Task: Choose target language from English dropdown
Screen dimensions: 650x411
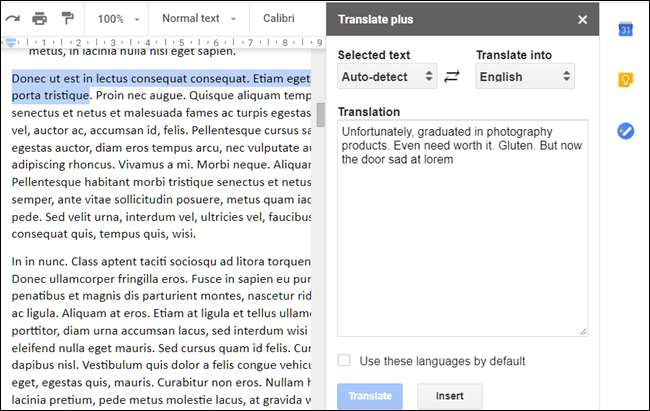Action: coord(524,76)
